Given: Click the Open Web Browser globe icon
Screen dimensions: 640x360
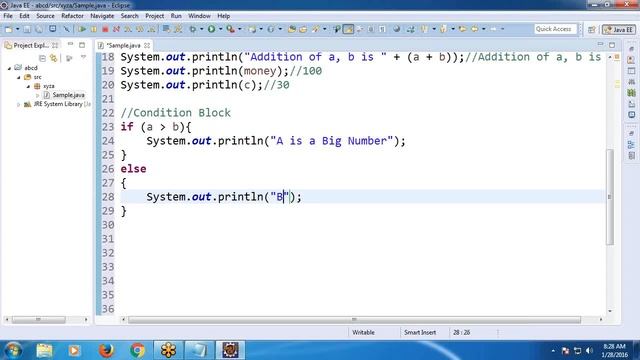Looking at the screenshot, I should pyautogui.click(x=396, y=29).
